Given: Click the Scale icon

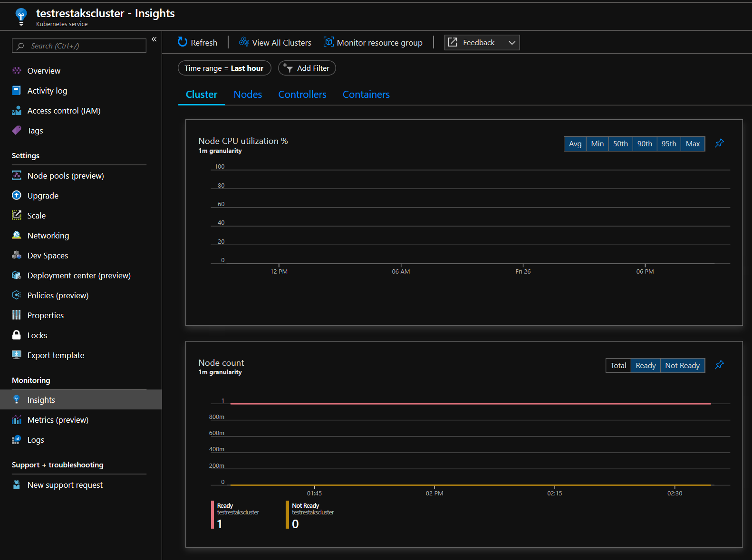Looking at the screenshot, I should pos(17,216).
